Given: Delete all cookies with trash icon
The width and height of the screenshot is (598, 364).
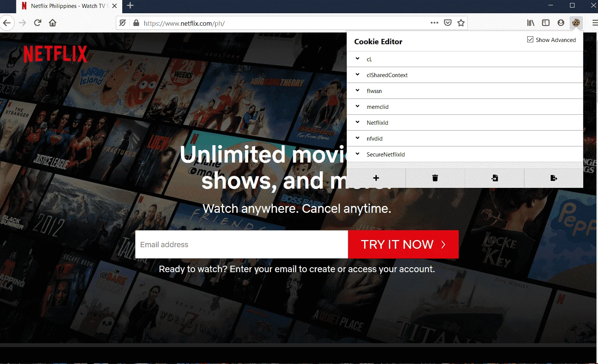Looking at the screenshot, I should click(x=435, y=178).
